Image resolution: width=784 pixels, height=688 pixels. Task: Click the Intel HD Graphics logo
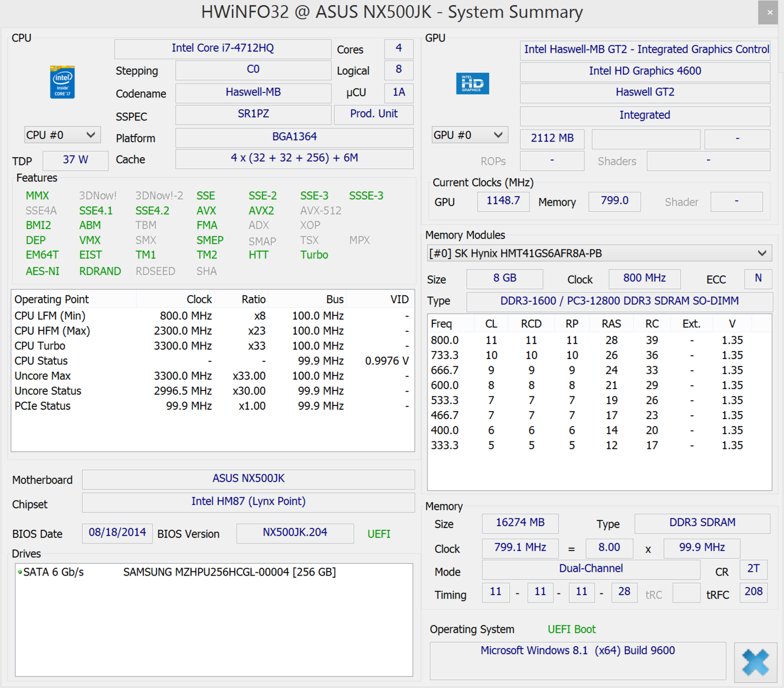click(x=472, y=84)
